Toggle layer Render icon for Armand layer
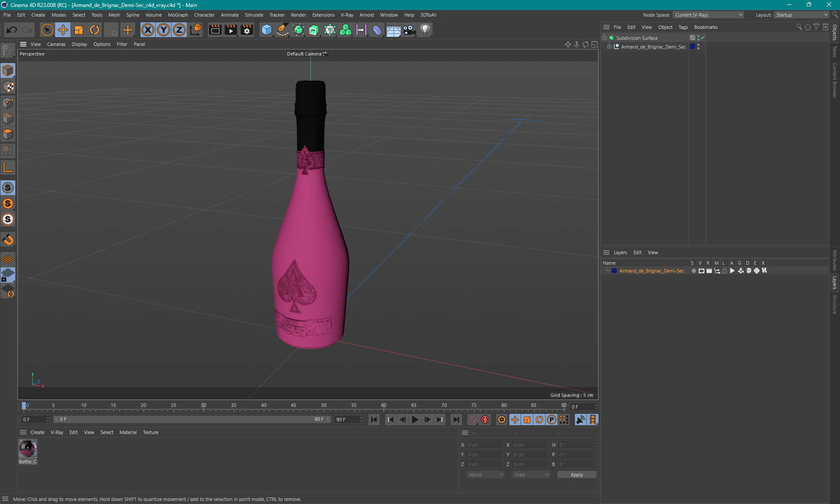Image resolution: width=840 pixels, height=504 pixels. 709,271
